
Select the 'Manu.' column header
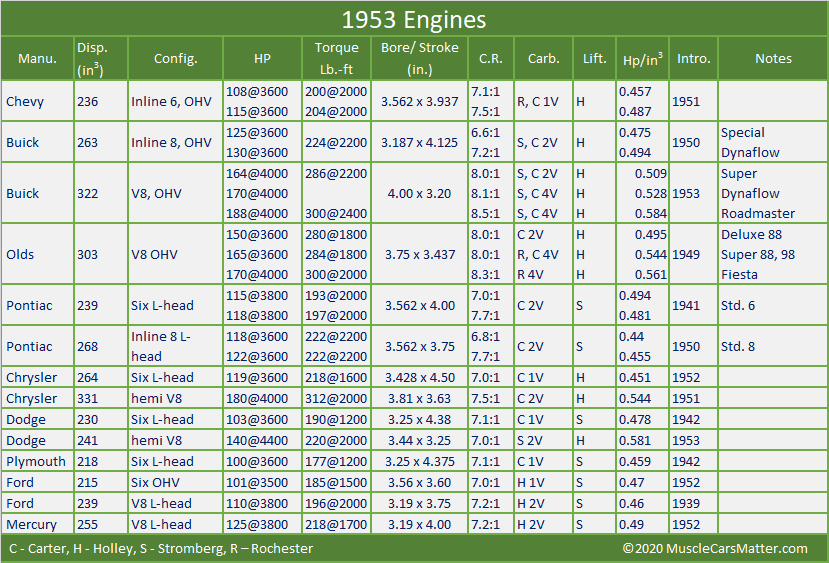(x=37, y=59)
